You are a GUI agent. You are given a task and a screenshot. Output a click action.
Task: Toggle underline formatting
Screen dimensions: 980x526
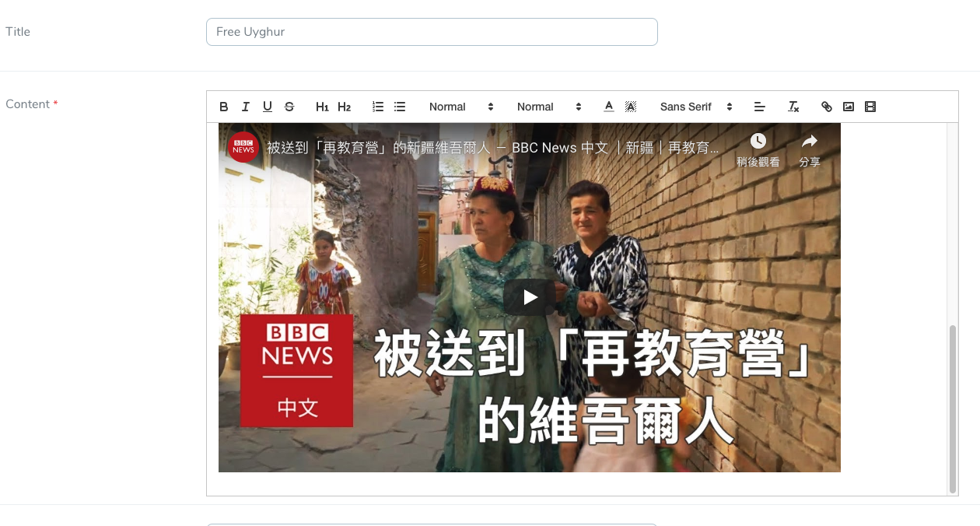[x=268, y=107]
